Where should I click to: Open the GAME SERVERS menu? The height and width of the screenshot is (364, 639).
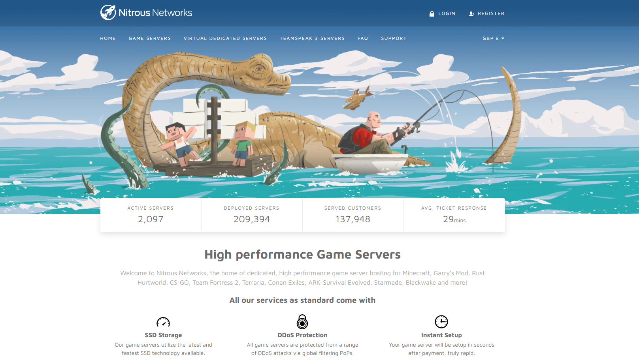click(150, 38)
